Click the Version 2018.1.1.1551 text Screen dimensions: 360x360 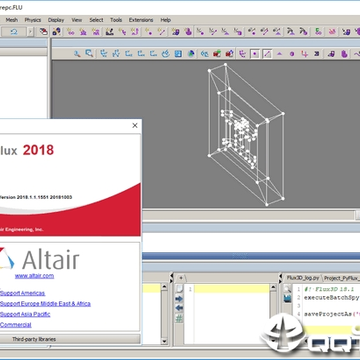pyautogui.click(x=36, y=197)
